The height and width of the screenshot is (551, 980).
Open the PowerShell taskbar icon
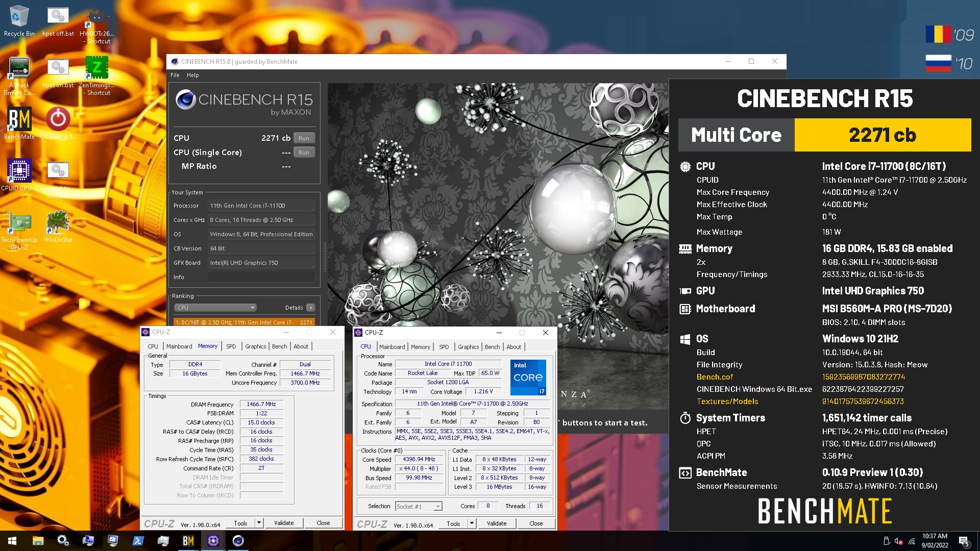point(138,541)
